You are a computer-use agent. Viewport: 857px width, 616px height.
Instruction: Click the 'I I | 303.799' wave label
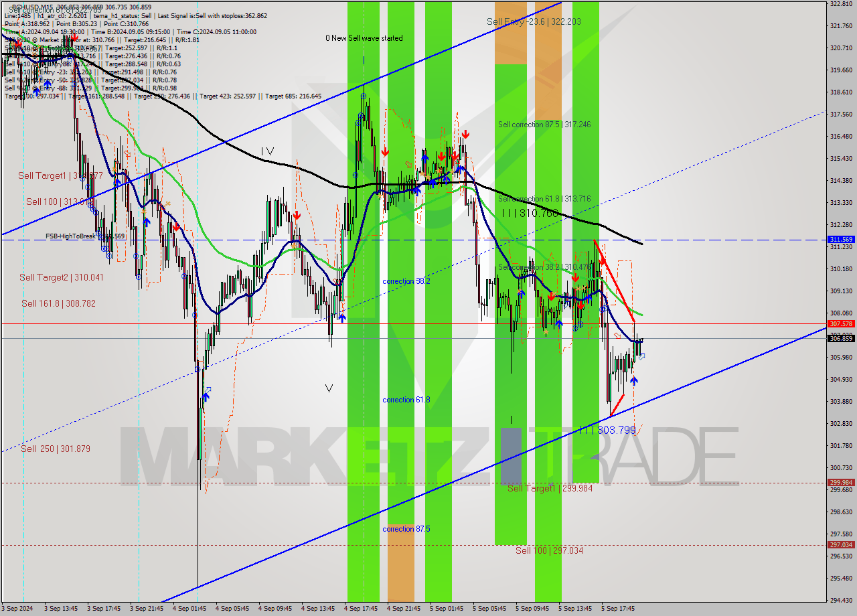click(608, 430)
